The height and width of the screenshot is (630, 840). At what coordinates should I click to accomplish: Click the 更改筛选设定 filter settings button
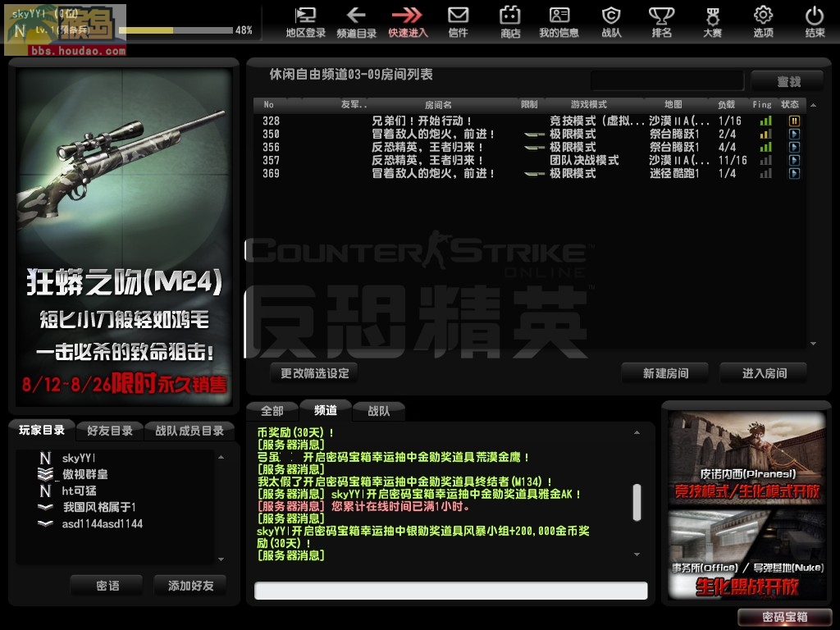[x=314, y=373]
